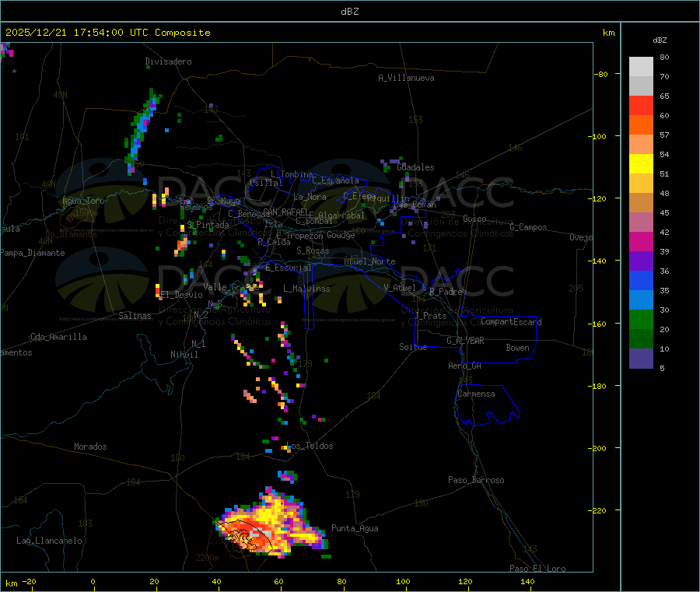Click the Lag.Llancanelo map label

click(50, 541)
